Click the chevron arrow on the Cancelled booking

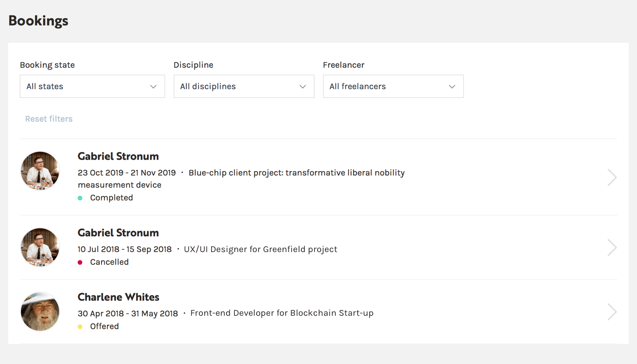(x=612, y=248)
